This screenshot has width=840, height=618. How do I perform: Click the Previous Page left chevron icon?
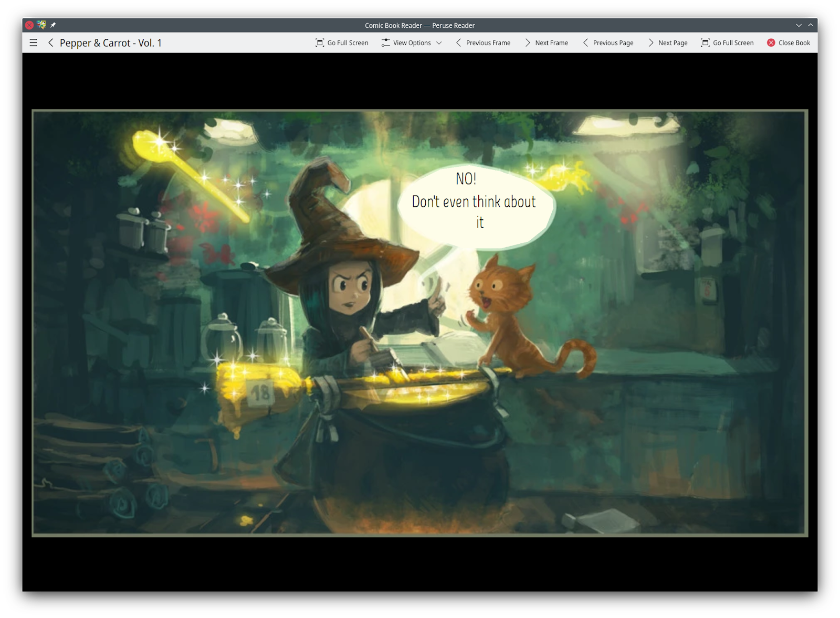coord(585,43)
